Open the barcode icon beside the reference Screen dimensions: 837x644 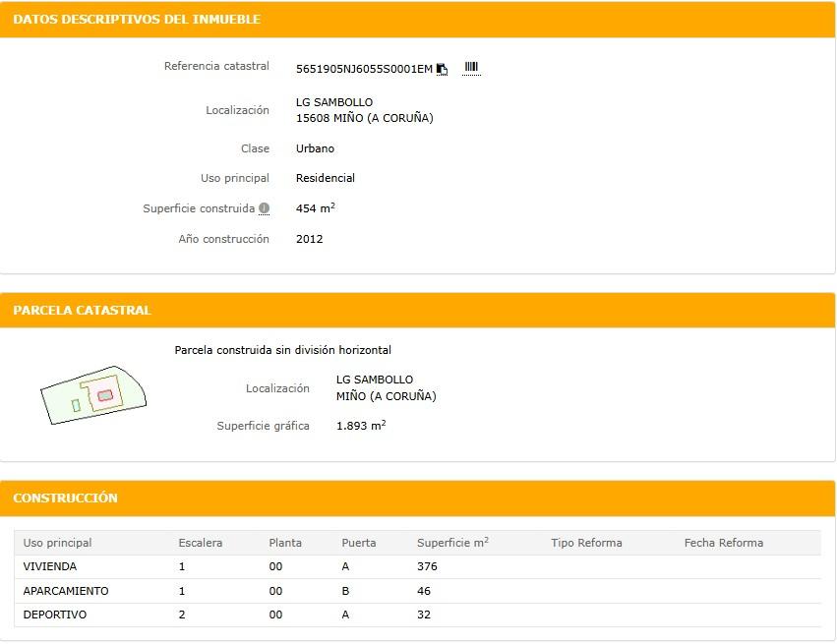click(471, 67)
